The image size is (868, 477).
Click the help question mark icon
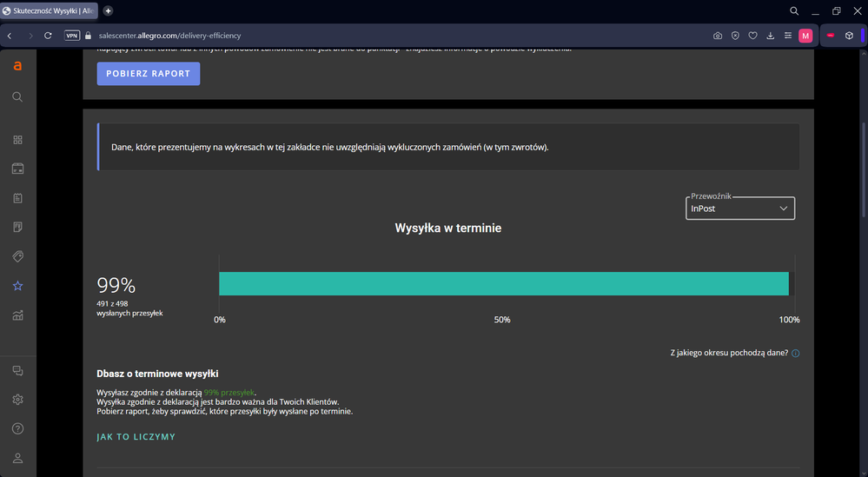click(17, 428)
